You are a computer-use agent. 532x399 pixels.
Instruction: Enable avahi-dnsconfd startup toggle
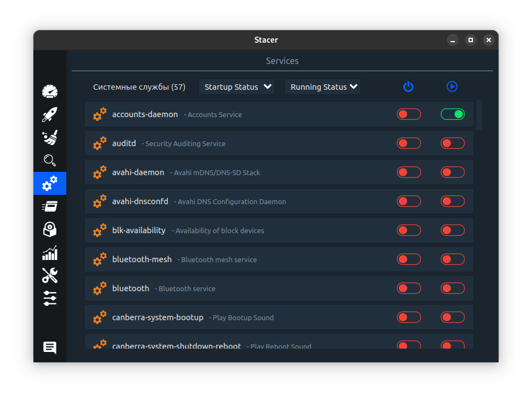pyautogui.click(x=409, y=201)
